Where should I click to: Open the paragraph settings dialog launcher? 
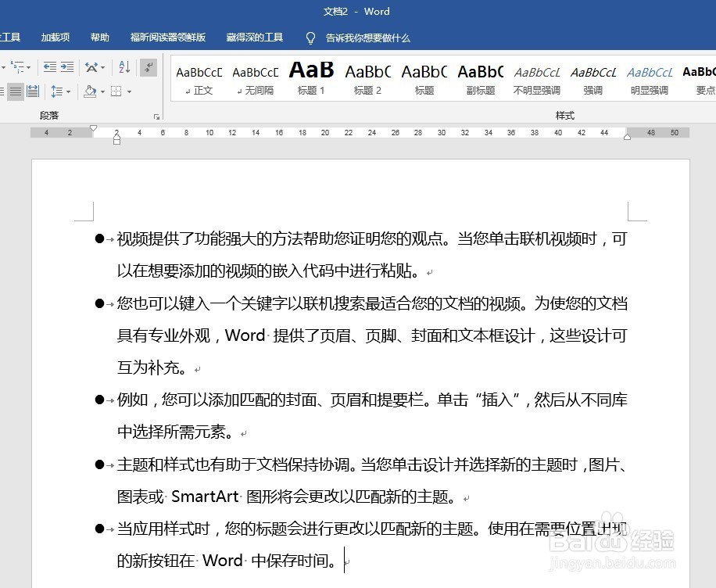click(156, 117)
